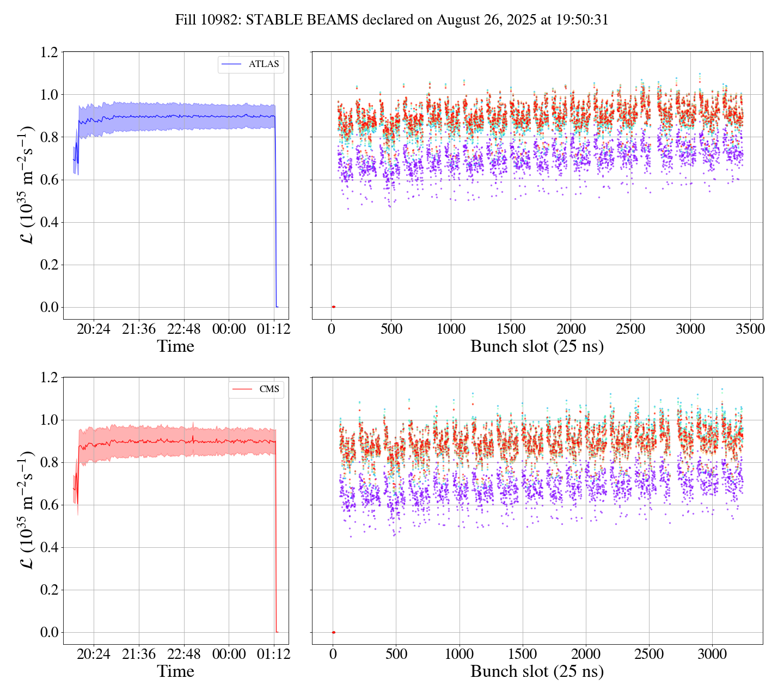This screenshot has width=784, height=697.
Task: Click the red zero-luminosity point in CMS scatter
Action: point(333,632)
